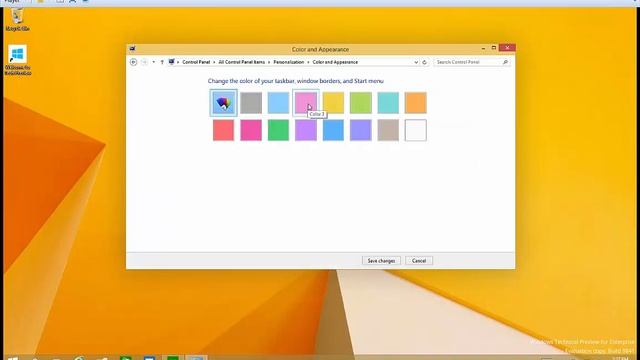This screenshot has height=360, width=640.
Task: Pick the light blue swatch in top row
Action: tap(278, 103)
